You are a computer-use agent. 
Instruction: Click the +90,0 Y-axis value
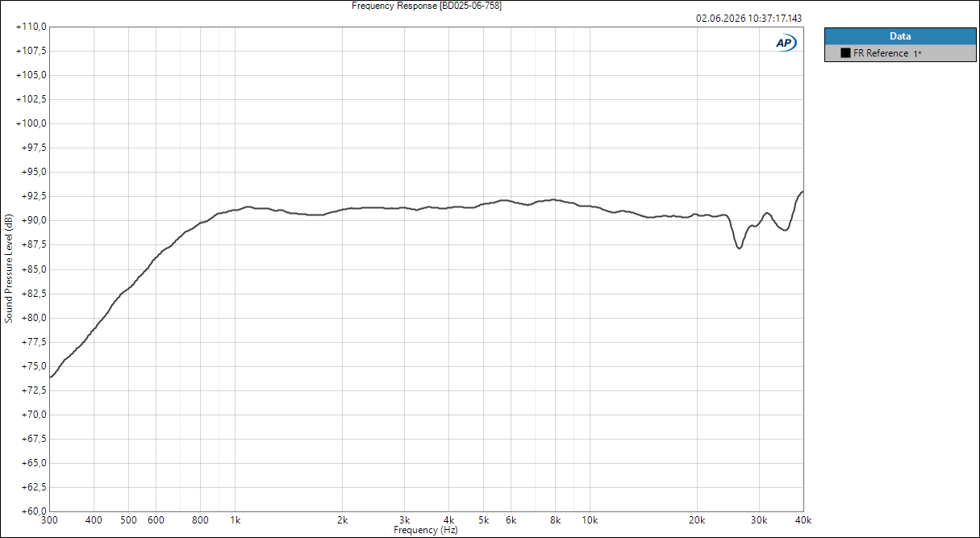tap(34, 220)
